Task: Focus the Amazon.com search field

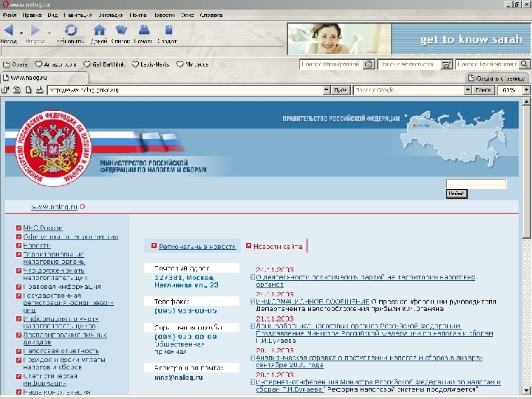Action: click(409, 64)
